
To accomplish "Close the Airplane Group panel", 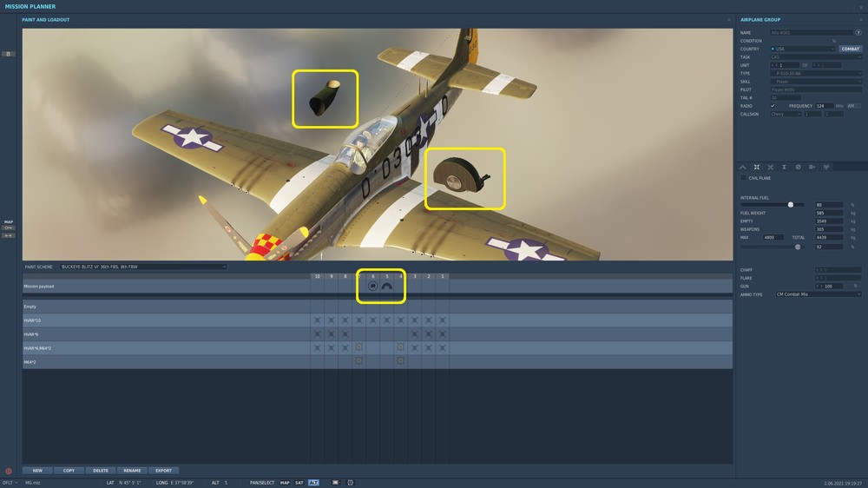I will (861, 20).
